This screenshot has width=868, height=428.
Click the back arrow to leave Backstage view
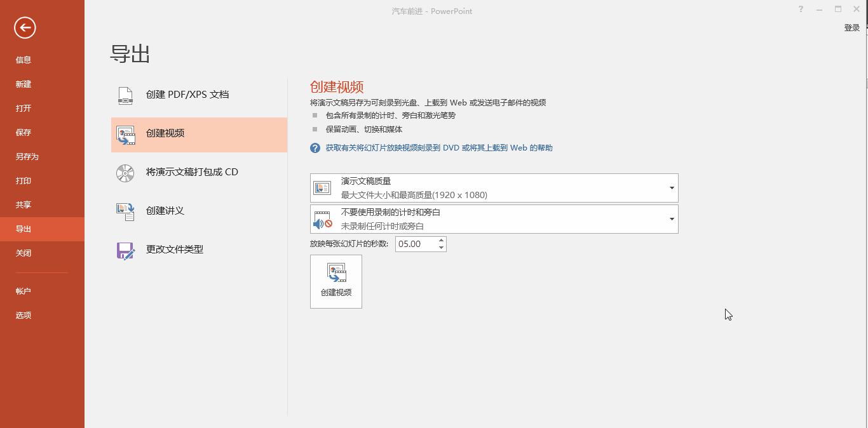(x=24, y=28)
